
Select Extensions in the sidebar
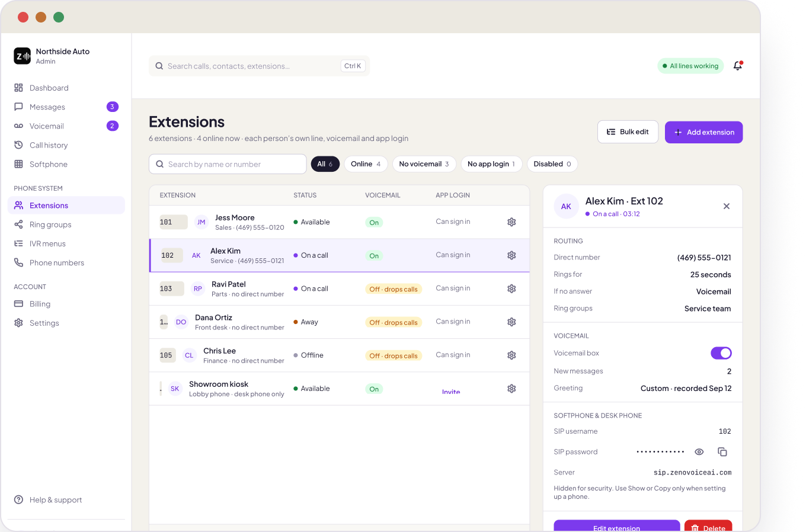tap(66, 206)
